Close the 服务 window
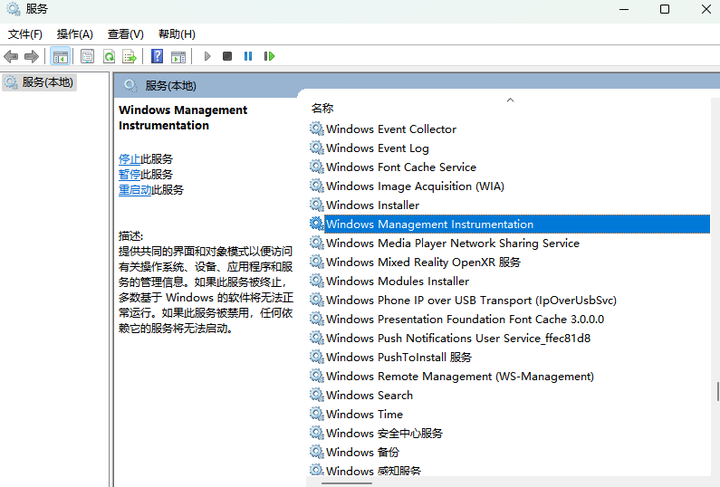720x487 pixels. coord(706,10)
